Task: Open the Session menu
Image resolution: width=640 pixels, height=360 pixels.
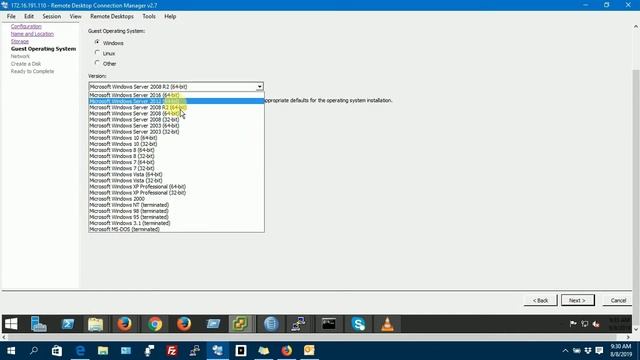Action: [51, 16]
